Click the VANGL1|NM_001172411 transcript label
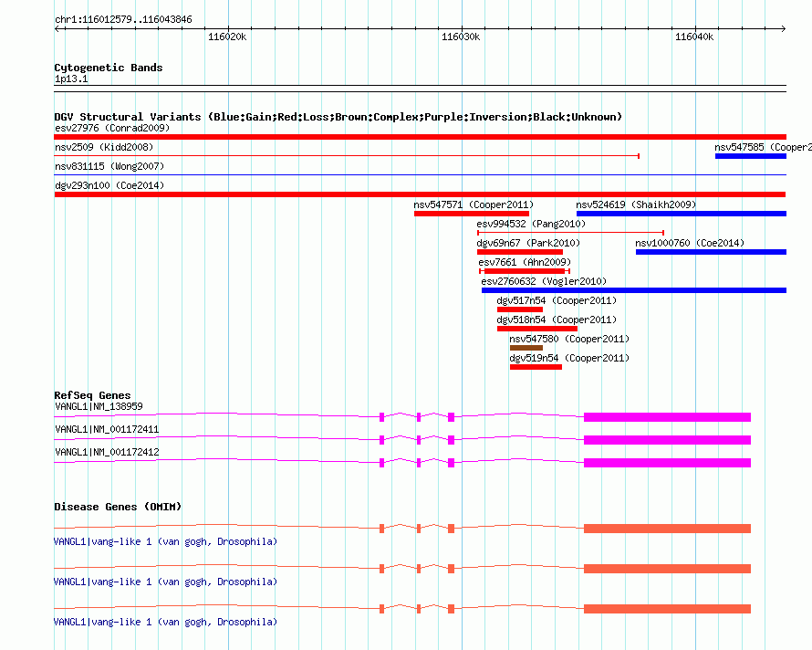The height and width of the screenshot is (650, 812). pos(107,429)
